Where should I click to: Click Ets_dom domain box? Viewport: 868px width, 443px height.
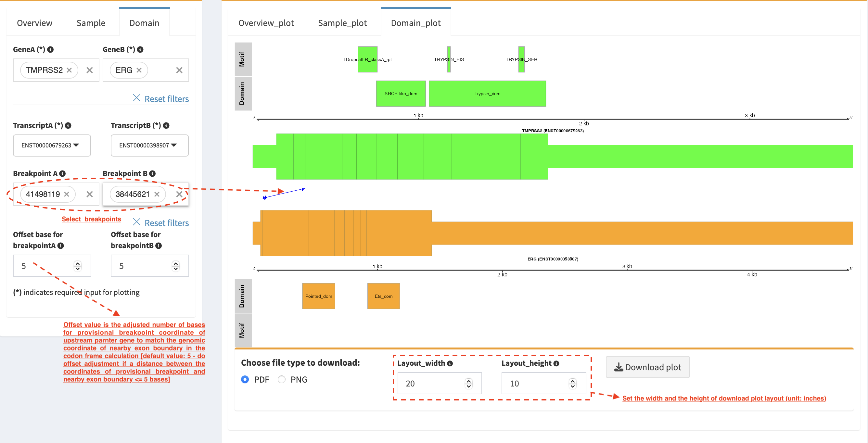coord(383,296)
